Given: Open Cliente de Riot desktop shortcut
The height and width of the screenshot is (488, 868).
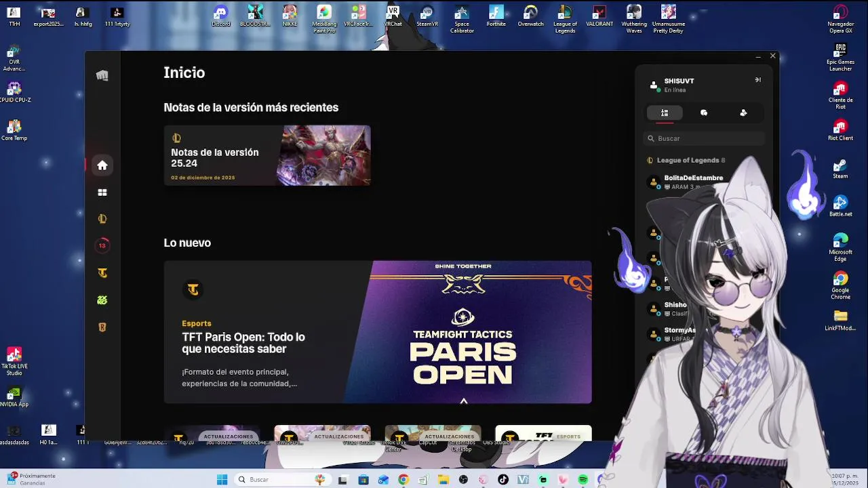Looking at the screenshot, I should (x=840, y=96).
